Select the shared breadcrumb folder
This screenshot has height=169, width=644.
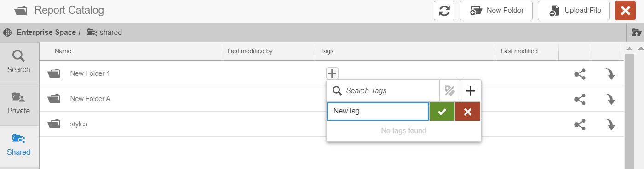pyautogui.click(x=105, y=33)
